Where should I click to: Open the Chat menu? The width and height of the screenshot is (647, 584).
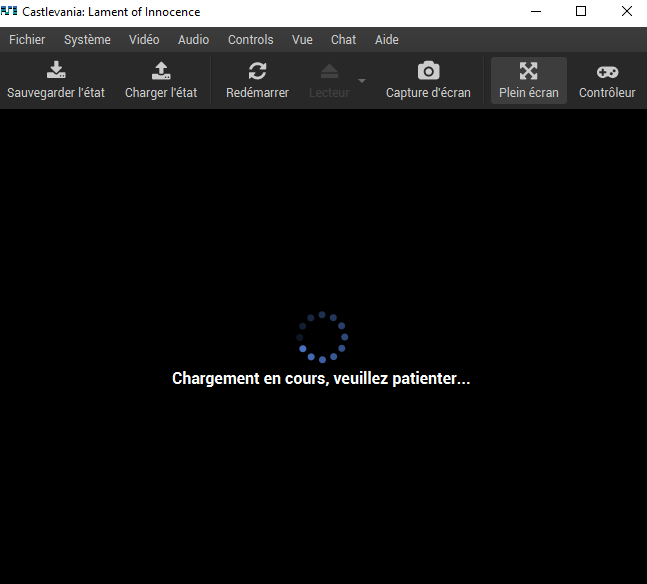coord(343,40)
